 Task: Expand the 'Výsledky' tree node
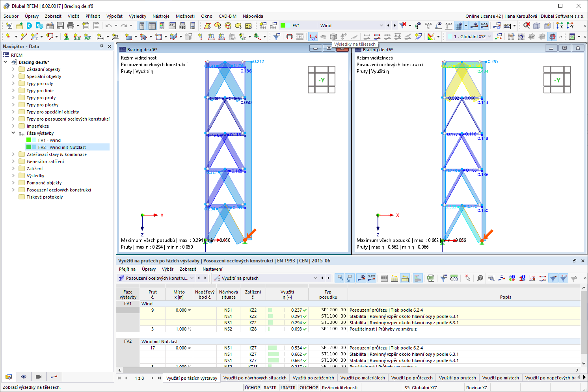pyautogui.click(x=13, y=176)
